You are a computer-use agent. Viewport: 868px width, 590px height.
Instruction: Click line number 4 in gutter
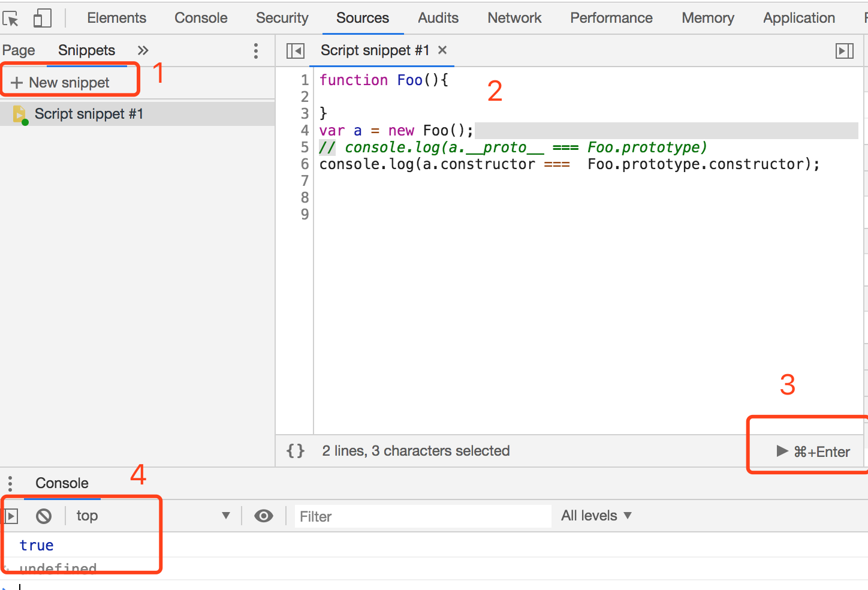305,131
